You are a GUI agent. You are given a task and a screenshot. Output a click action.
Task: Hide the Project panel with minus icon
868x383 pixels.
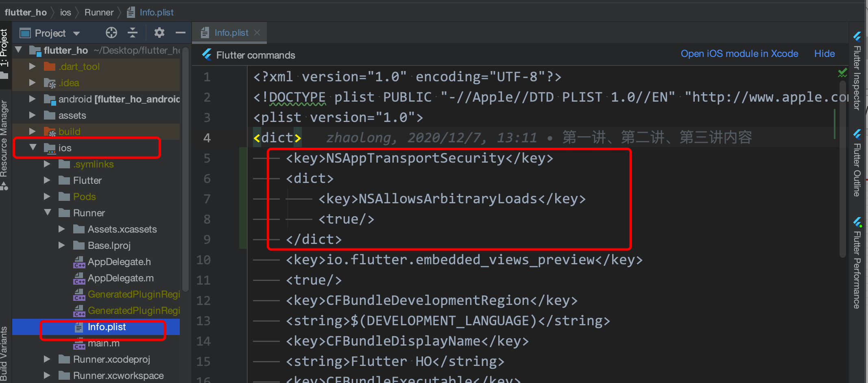point(181,33)
